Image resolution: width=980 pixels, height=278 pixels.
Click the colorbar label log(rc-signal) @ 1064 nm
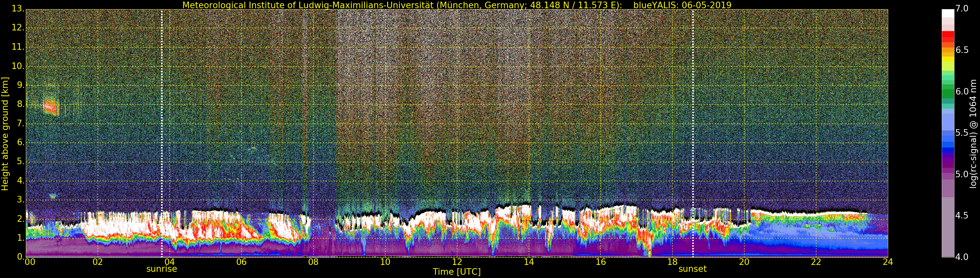973,134
